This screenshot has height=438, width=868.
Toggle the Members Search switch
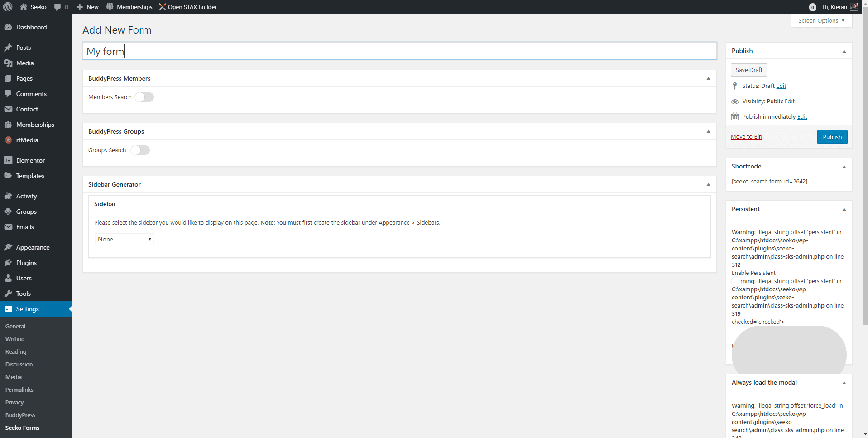click(144, 97)
